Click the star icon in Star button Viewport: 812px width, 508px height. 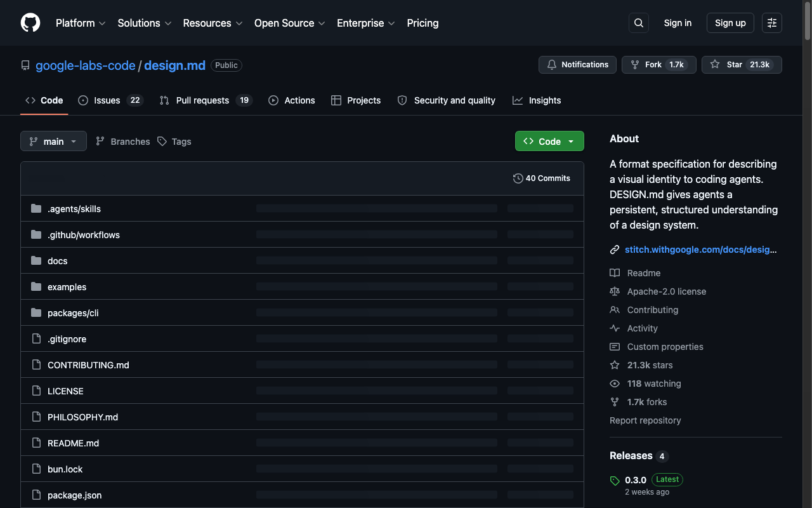click(715, 65)
